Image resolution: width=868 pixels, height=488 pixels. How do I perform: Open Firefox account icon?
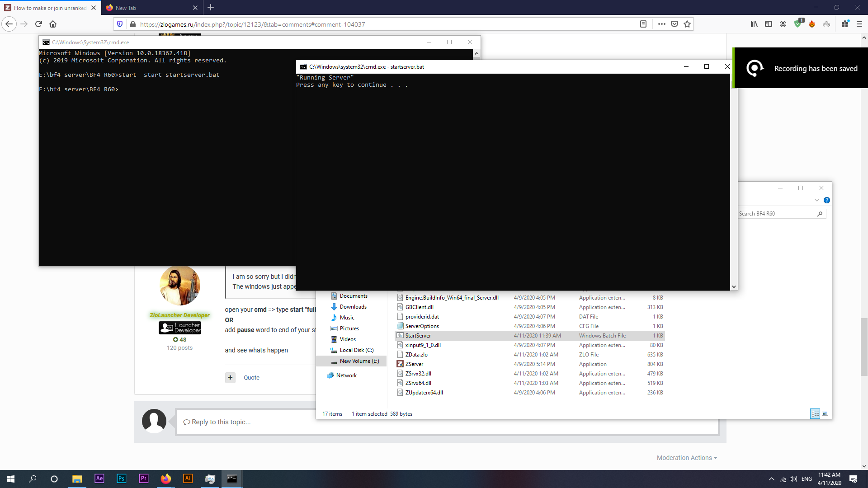click(x=783, y=24)
